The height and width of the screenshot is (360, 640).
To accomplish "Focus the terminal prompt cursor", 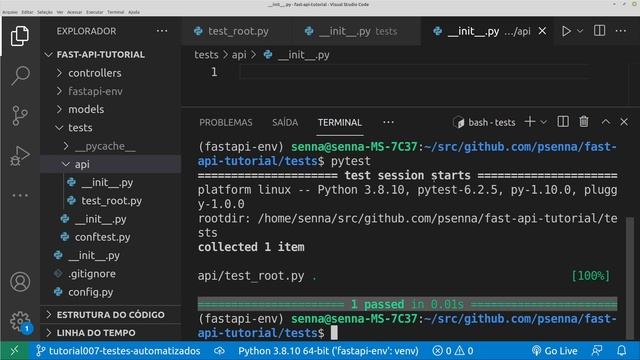I will click(334, 333).
